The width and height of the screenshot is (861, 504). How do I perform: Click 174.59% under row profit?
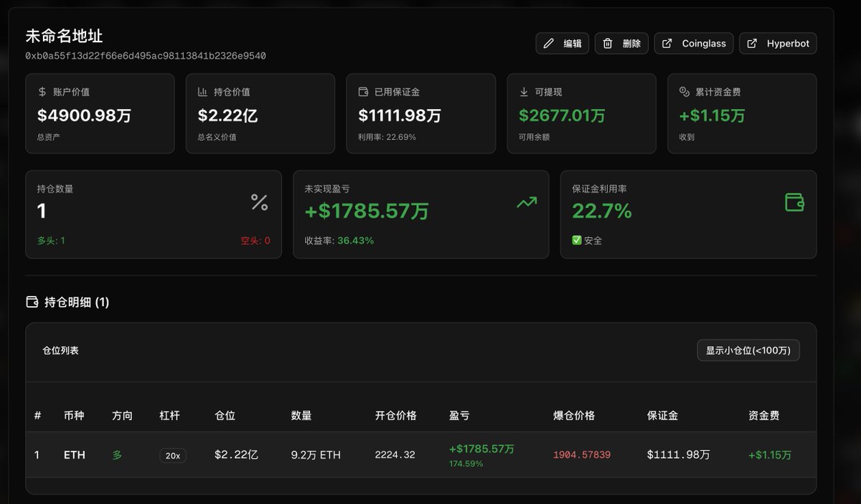[x=466, y=464]
